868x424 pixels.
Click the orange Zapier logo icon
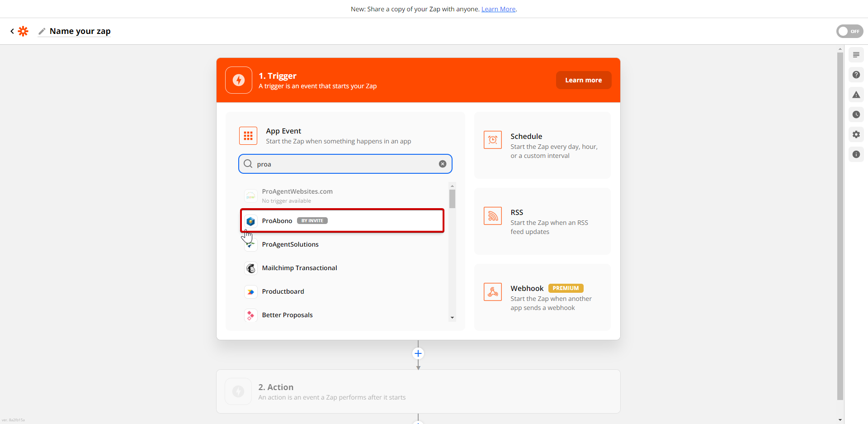[x=23, y=31]
